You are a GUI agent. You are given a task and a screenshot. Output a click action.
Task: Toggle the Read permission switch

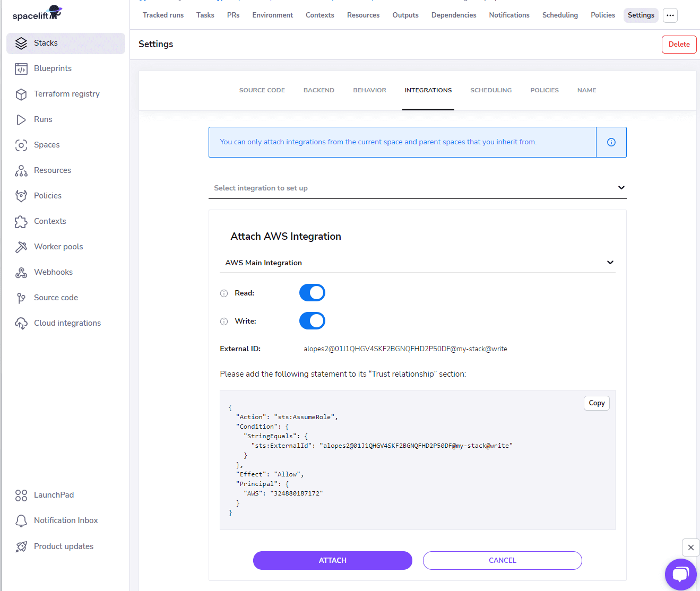pyautogui.click(x=312, y=293)
